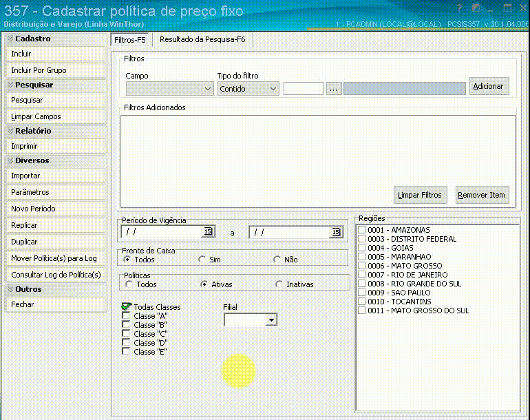Click Limpar Filtros button
The image size is (530, 420).
[420, 195]
